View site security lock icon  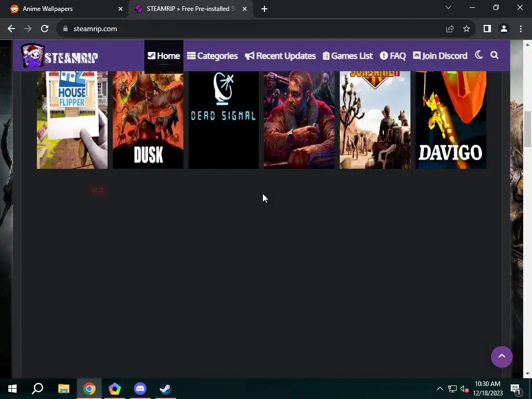[65, 29]
